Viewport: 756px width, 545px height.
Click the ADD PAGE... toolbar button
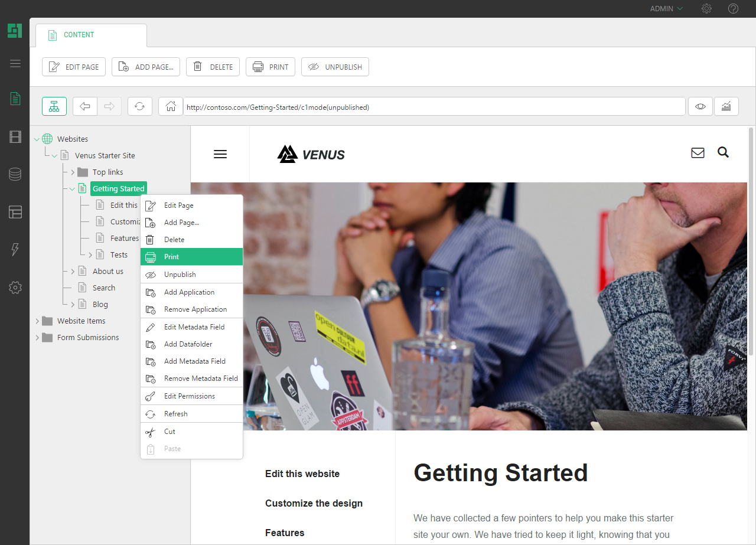[145, 67]
